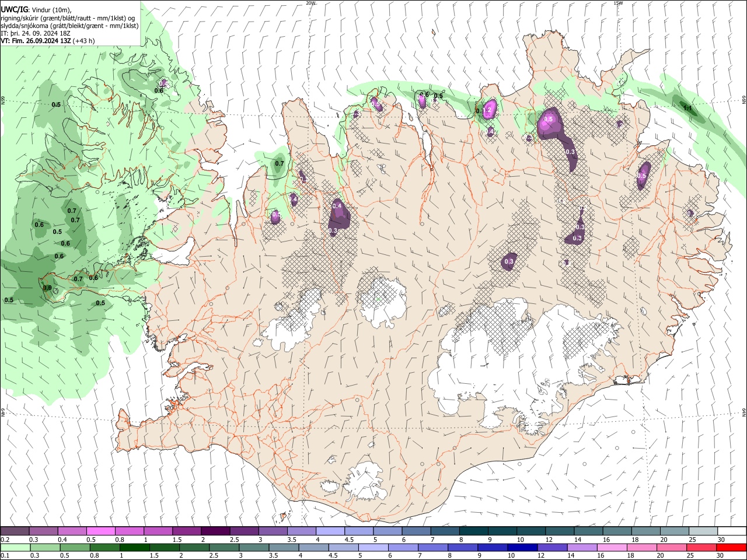Click the '1.2' value in the pink snow patch

(x=487, y=110)
